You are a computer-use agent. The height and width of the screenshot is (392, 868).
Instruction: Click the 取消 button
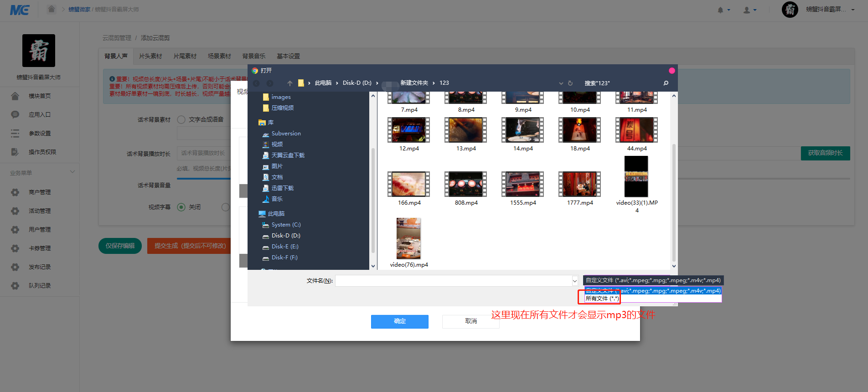pyautogui.click(x=471, y=321)
